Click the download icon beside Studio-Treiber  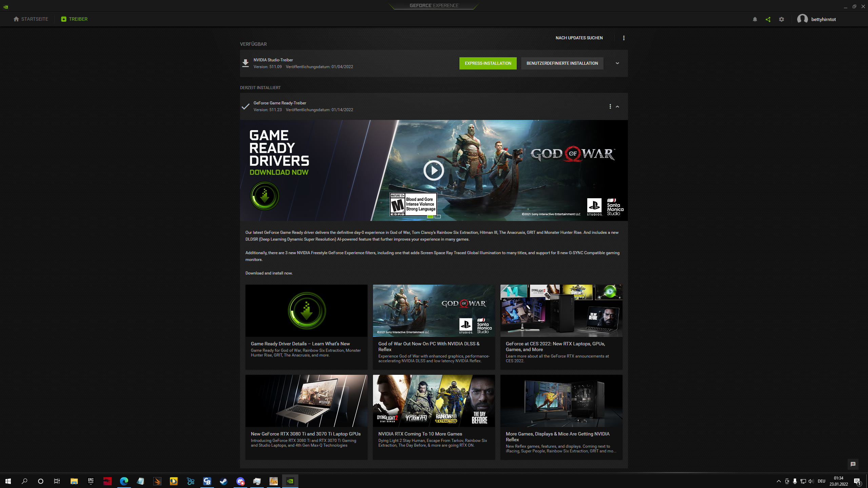click(x=245, y=63)
